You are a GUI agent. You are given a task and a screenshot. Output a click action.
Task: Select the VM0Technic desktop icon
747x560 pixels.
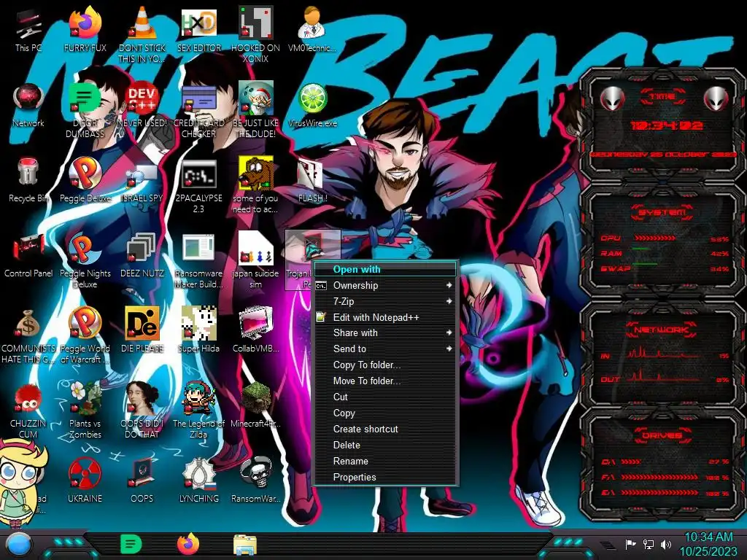pyautogui.click(x=312, y=30)
